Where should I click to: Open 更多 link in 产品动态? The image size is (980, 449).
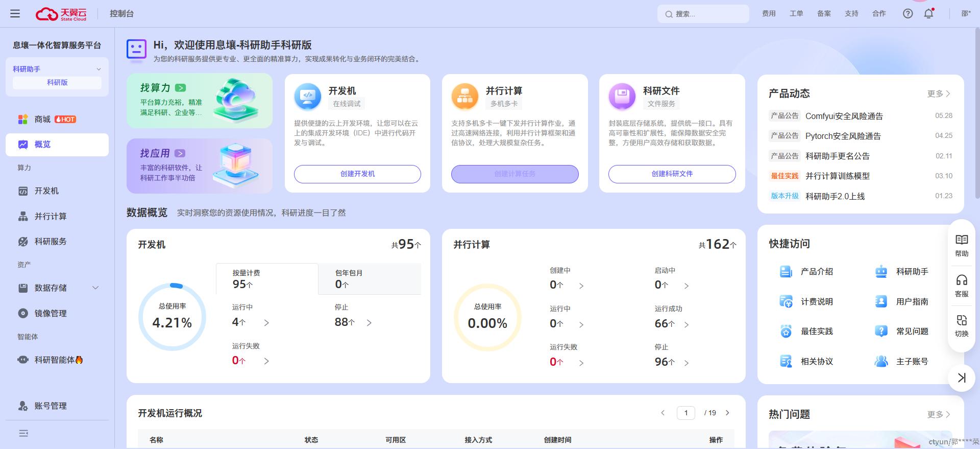(x=938, y=93)
